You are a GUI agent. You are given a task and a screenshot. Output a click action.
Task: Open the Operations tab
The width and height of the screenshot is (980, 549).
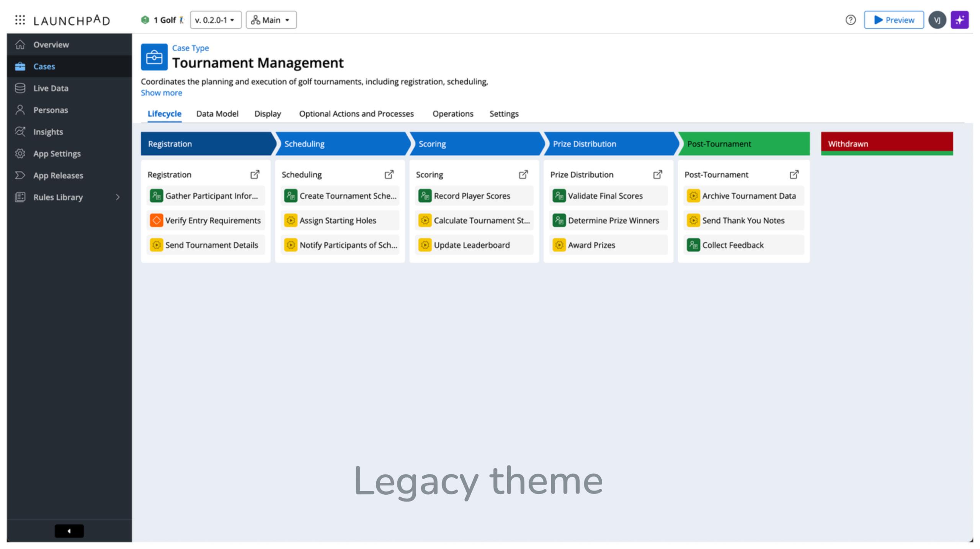point(453,114)
